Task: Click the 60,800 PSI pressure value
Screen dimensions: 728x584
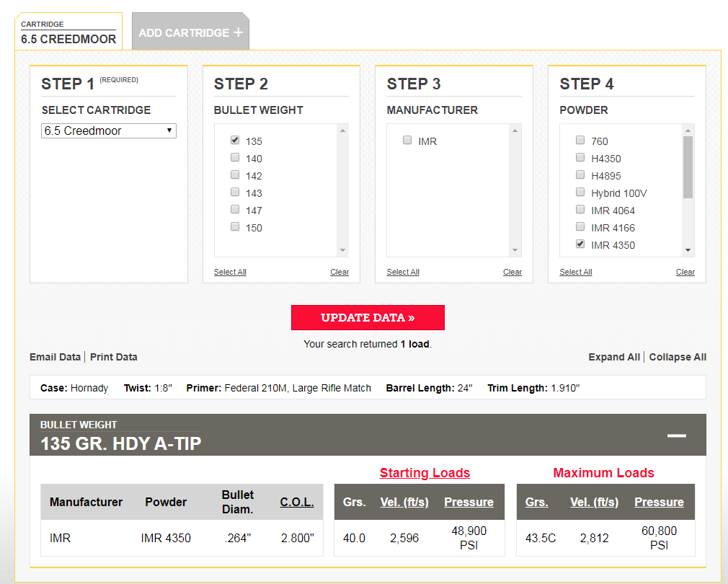Action: pyautogui.click(x=659, y=538)
